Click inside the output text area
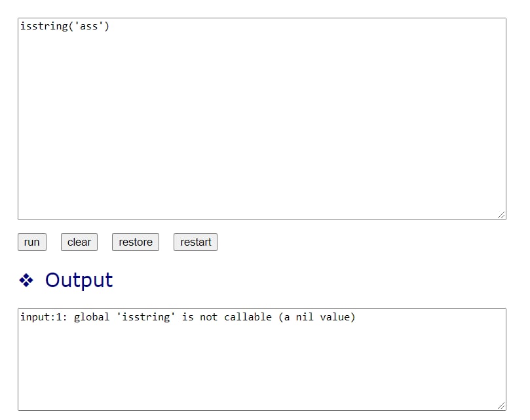This screenshot has width=530, height=420. click(262, 360)
